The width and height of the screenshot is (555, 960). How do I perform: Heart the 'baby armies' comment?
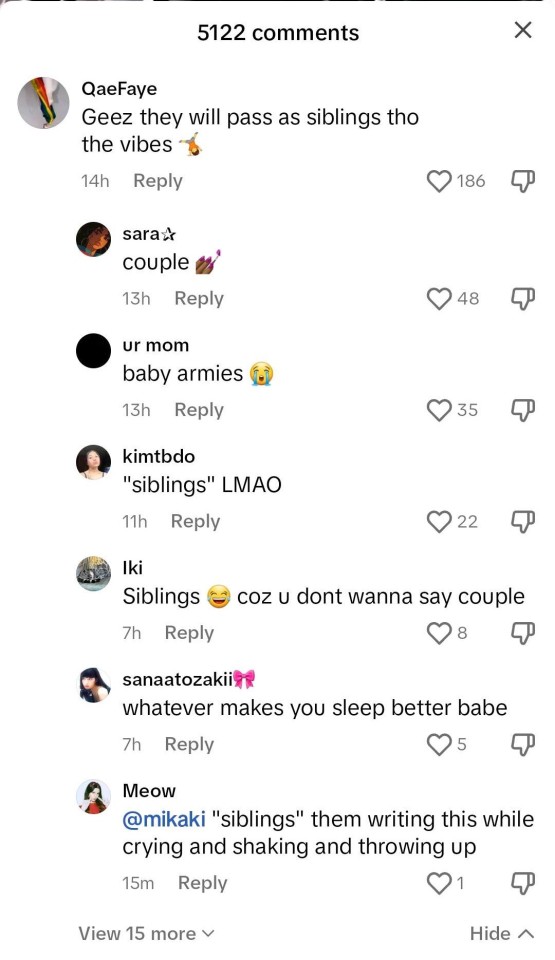pyautogui.click(x=439, y=410)
